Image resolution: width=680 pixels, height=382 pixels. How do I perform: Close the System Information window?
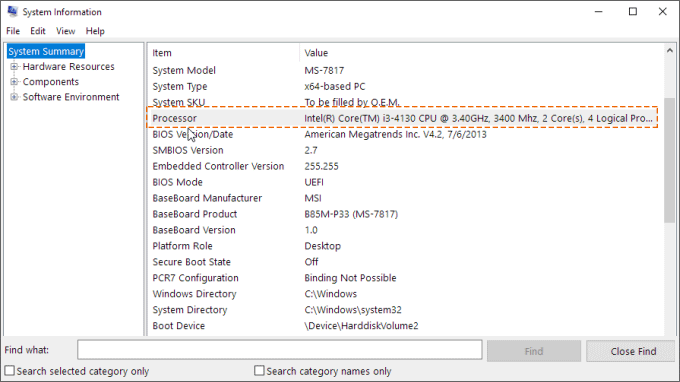click(x=663, y=12)
